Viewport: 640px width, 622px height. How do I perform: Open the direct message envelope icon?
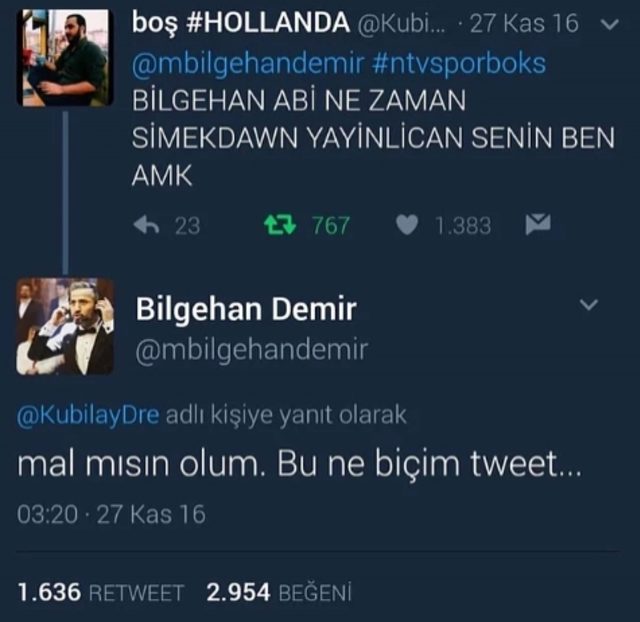pos(538,224)
